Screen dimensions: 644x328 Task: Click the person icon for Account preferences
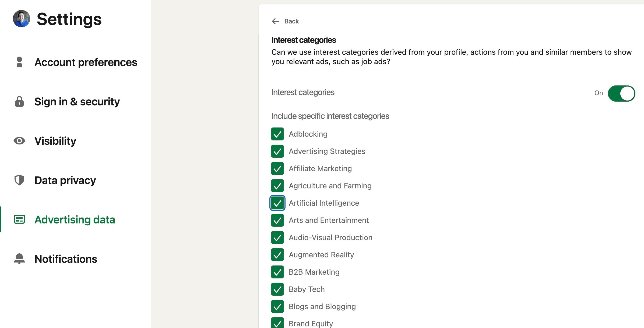(19, 62)
